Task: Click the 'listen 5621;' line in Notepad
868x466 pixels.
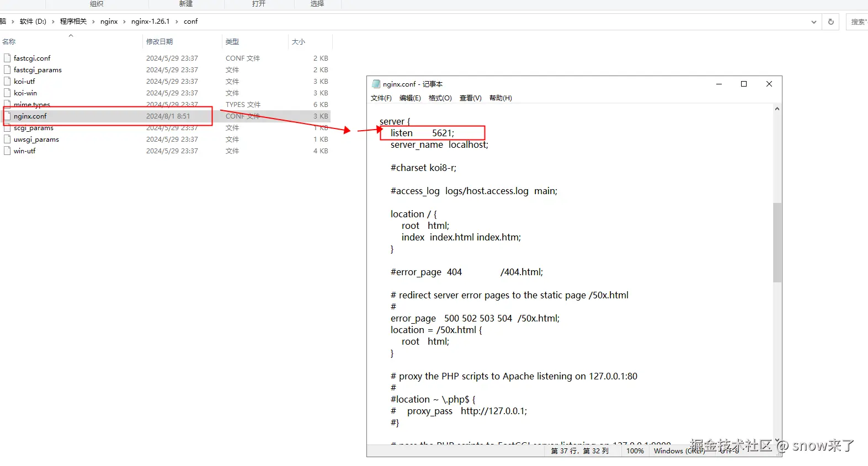Action: [x=422, y=133]
